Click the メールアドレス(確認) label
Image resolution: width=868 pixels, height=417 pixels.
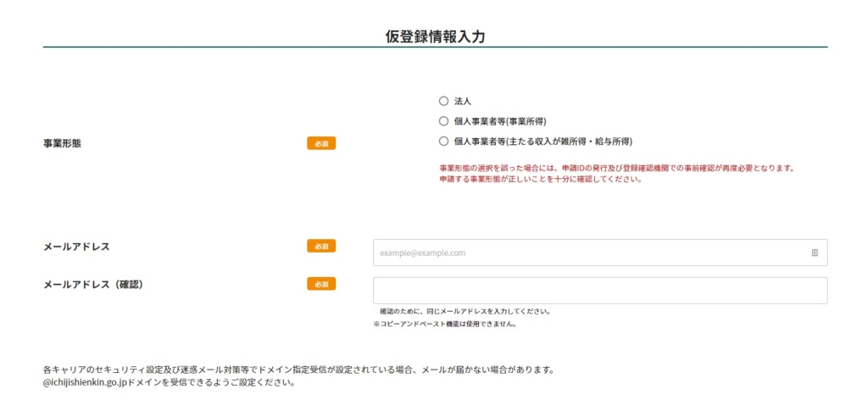(93, 284)
